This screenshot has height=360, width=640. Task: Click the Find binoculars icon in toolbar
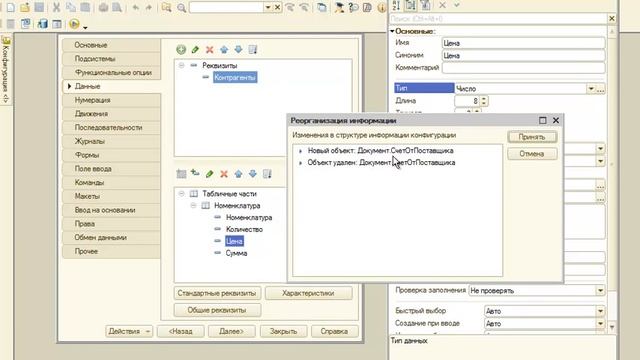(166, 7)
